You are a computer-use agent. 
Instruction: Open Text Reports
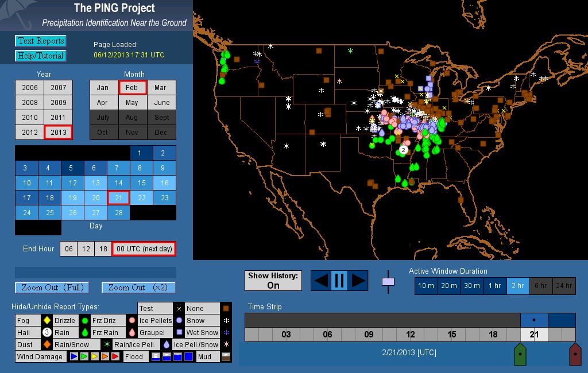coord(40,41)
